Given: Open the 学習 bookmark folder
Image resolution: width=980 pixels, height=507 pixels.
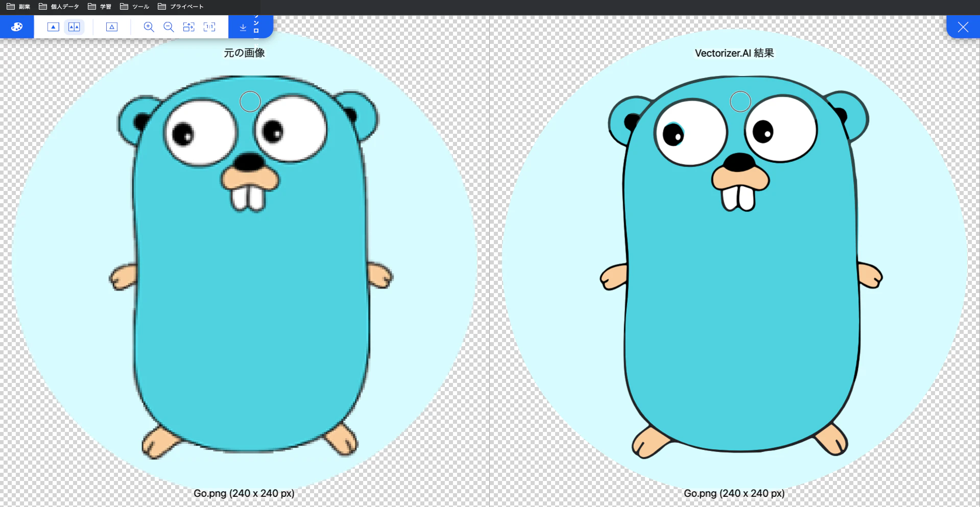Looking at the screenshot, I should coord(100,7).
